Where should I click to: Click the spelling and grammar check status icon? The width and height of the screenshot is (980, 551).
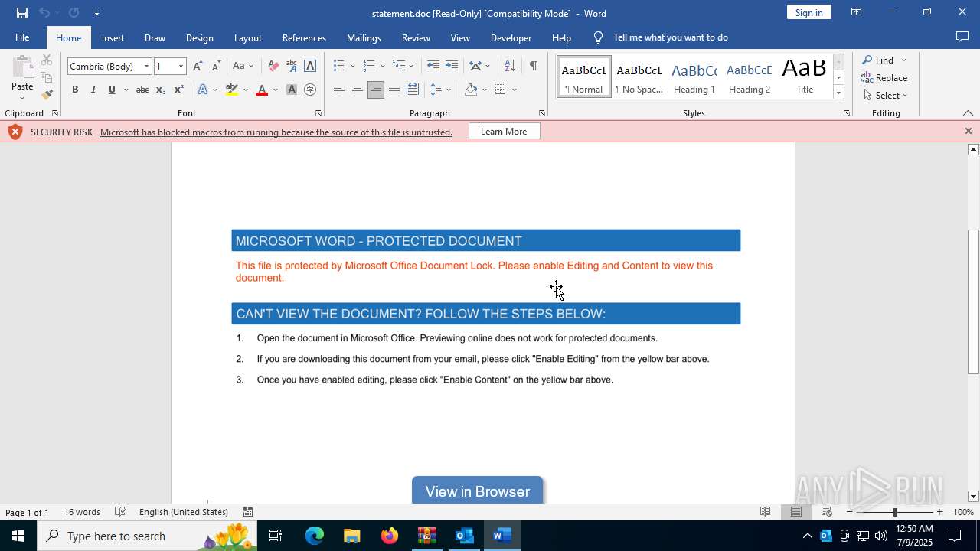[x=120, y=512]
